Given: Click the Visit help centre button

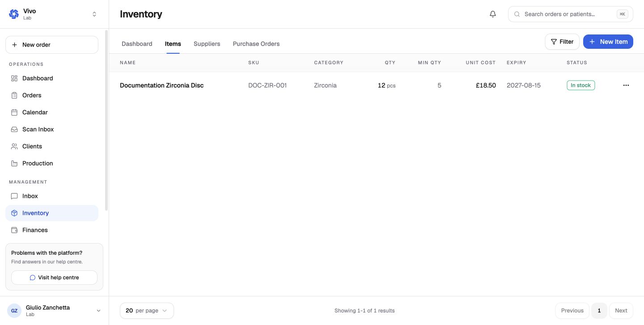Looking at the screenshot, I should tap(54, 278).
